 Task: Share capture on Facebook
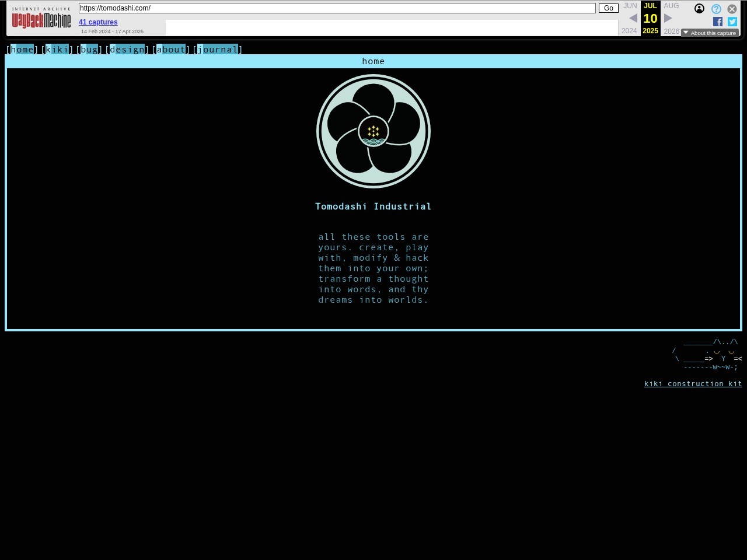[718, 22]
